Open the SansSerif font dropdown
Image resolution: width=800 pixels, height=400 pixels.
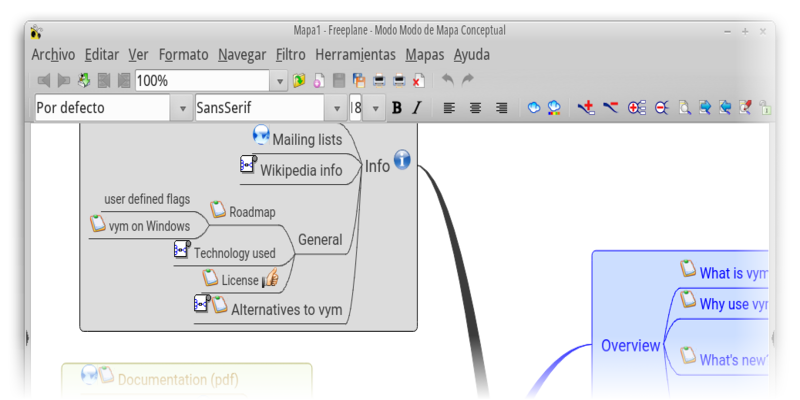tap(337, 108)
